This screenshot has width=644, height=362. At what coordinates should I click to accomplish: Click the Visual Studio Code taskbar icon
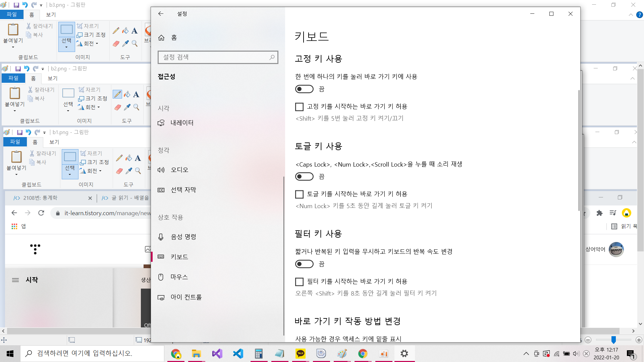coord(238,354)
